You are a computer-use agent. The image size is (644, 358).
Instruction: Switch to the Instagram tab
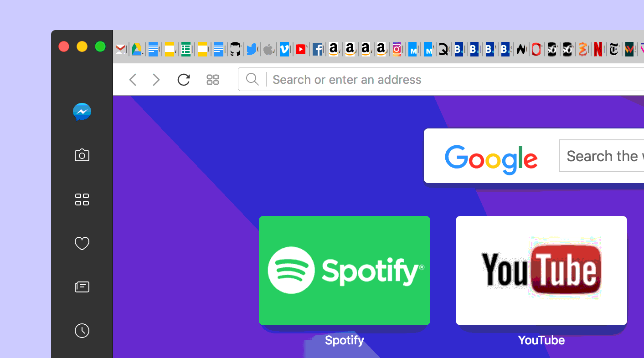click(x=397, y=49)
